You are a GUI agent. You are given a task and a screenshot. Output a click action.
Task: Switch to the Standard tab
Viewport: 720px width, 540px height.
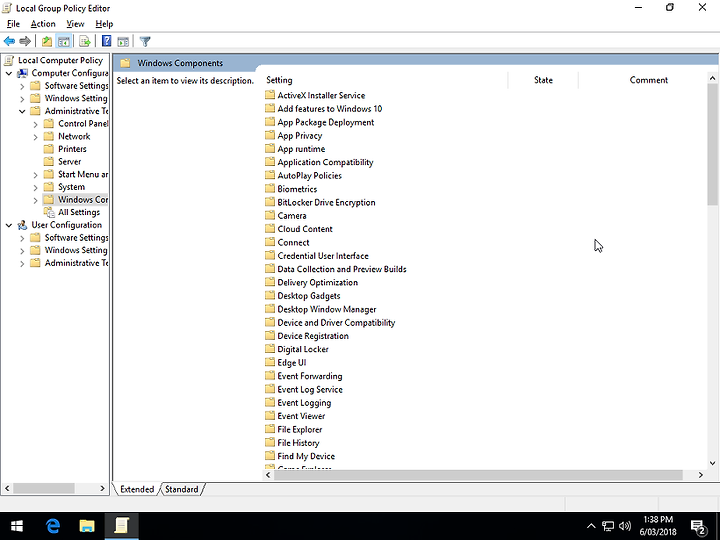(x=182, y=489)
